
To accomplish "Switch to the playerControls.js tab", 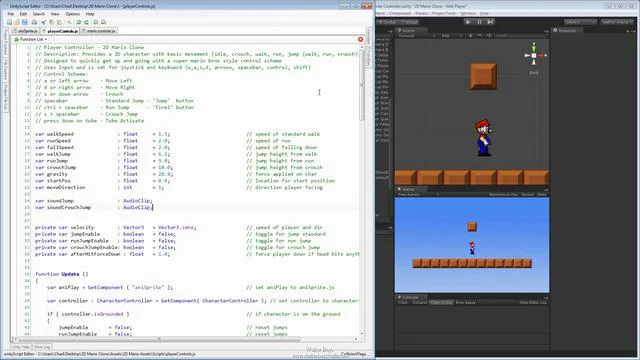I will coord(60,31).
